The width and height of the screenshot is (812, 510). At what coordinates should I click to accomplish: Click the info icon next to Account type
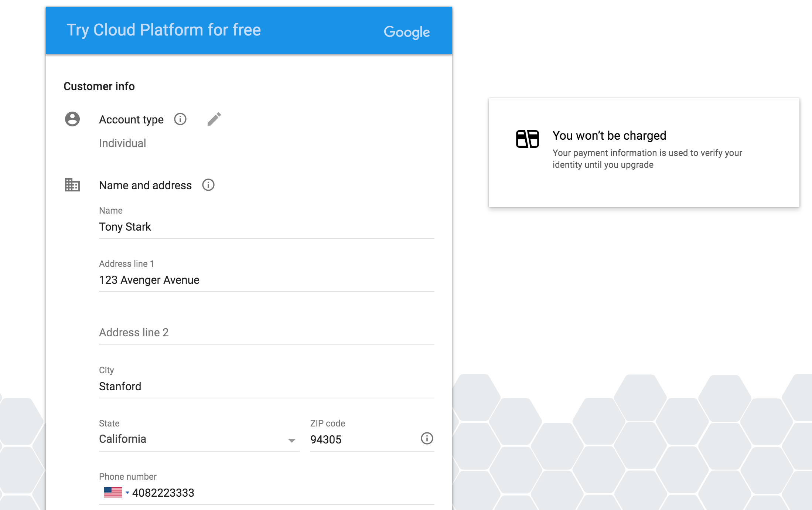pos(180,119)
